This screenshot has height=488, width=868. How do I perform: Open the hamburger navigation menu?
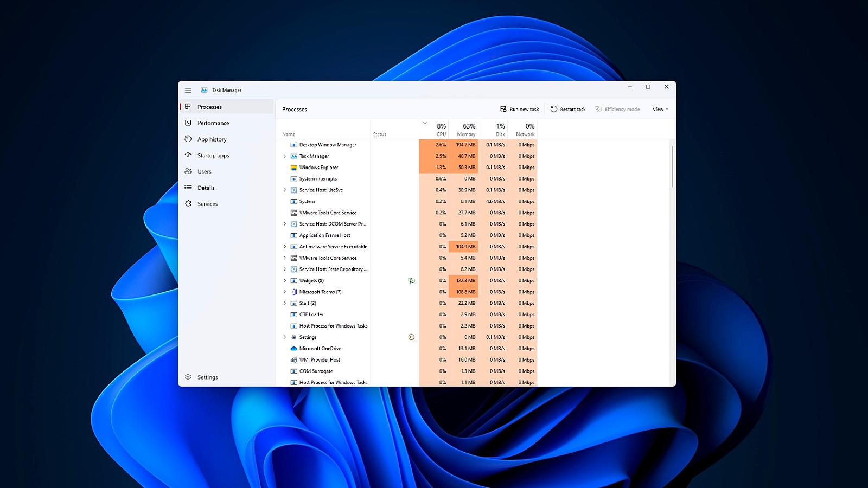coord(188,91)
